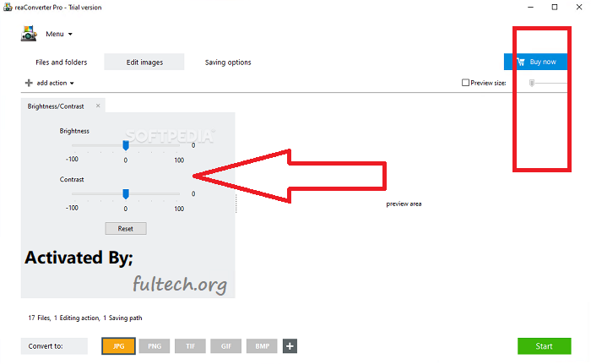
Task: Click the reaConverter camera logo icon
Action: pos(29,33)
